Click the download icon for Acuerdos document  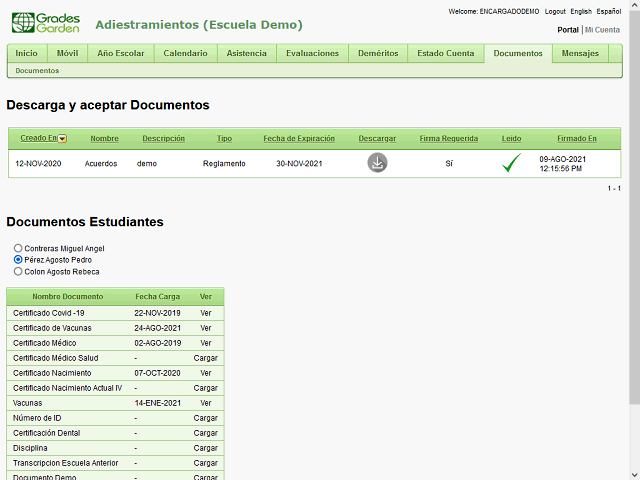coord(377,163)
